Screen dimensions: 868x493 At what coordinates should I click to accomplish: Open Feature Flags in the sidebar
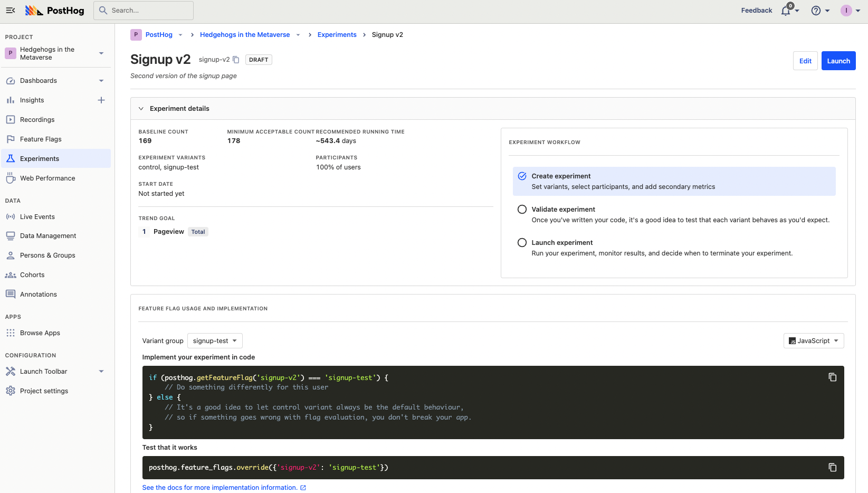pyautogui.click(x=41, y=139)
